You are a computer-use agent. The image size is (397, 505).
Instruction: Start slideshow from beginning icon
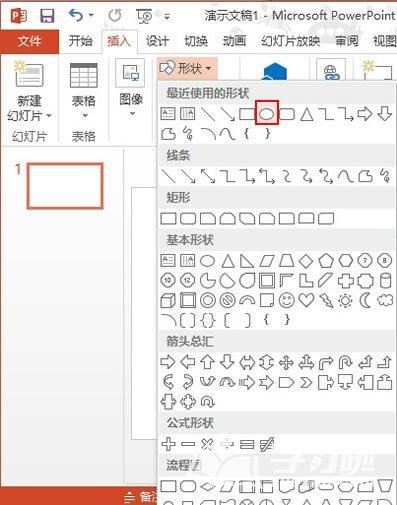(x=144, y=16)
